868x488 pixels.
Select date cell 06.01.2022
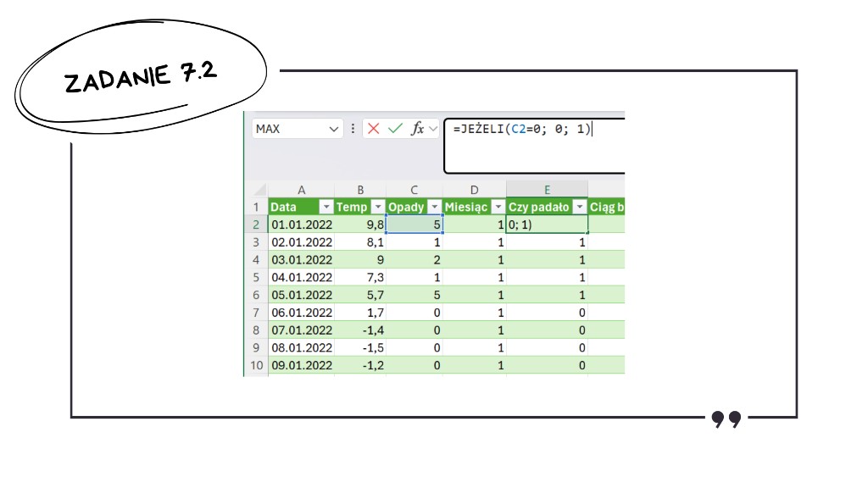pos(301,313)
